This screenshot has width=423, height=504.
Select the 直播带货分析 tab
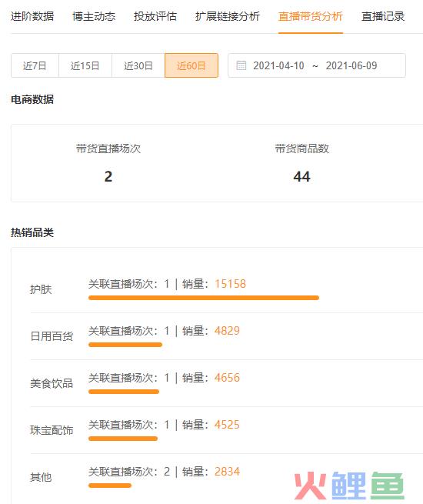(310, 16)
